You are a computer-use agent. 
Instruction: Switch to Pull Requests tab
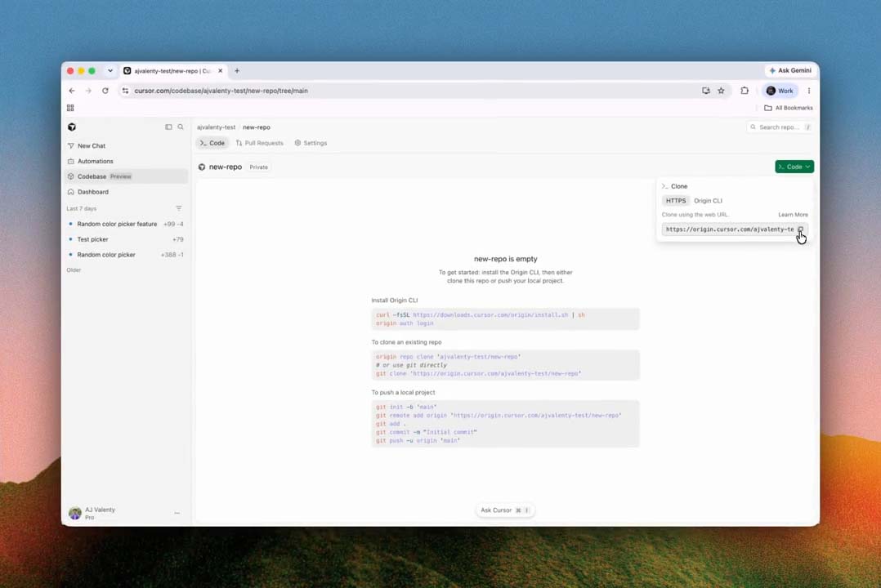[260, 143]
